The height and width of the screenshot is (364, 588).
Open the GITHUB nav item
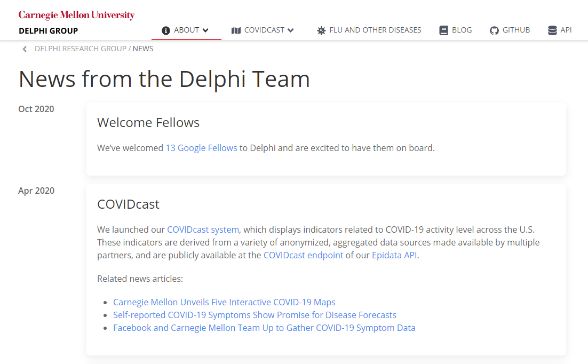tap(517, 30)
